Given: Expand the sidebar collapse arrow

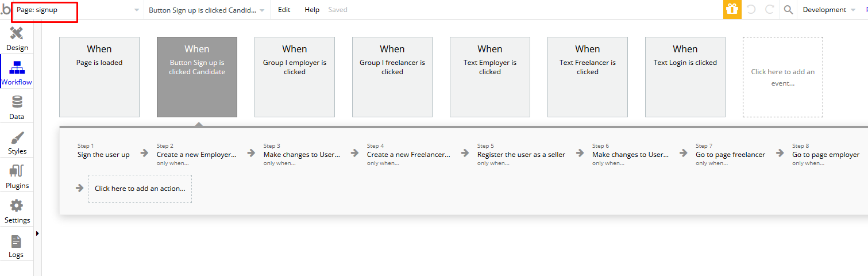Looking at the screenshot, I should pyautogui.click(x=37, y=233).
